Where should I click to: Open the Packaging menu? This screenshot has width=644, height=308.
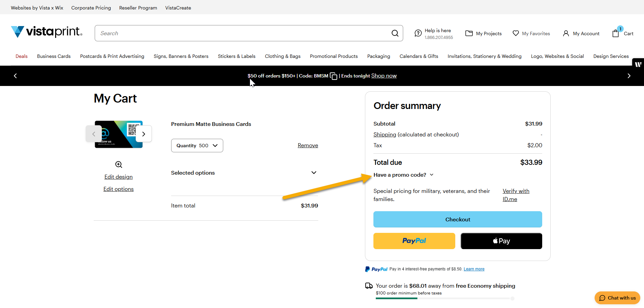(379, 56)
